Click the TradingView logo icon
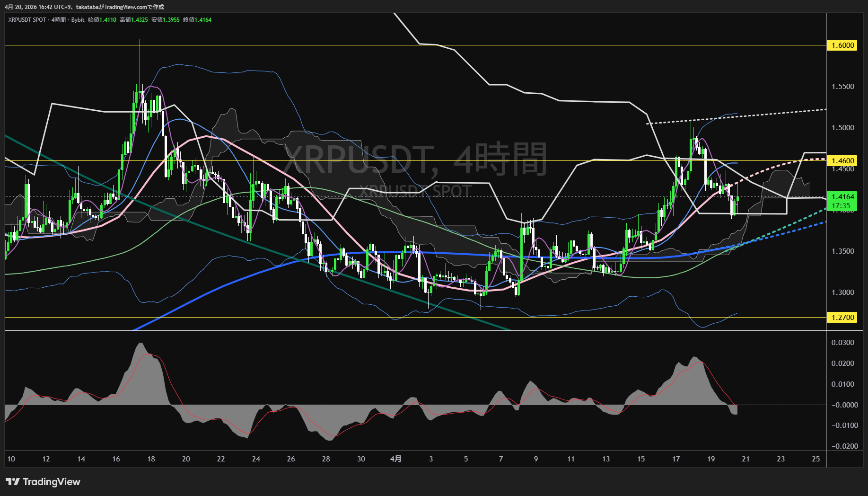The height and width of the screenshot is (496, 868). coord(12,482)
